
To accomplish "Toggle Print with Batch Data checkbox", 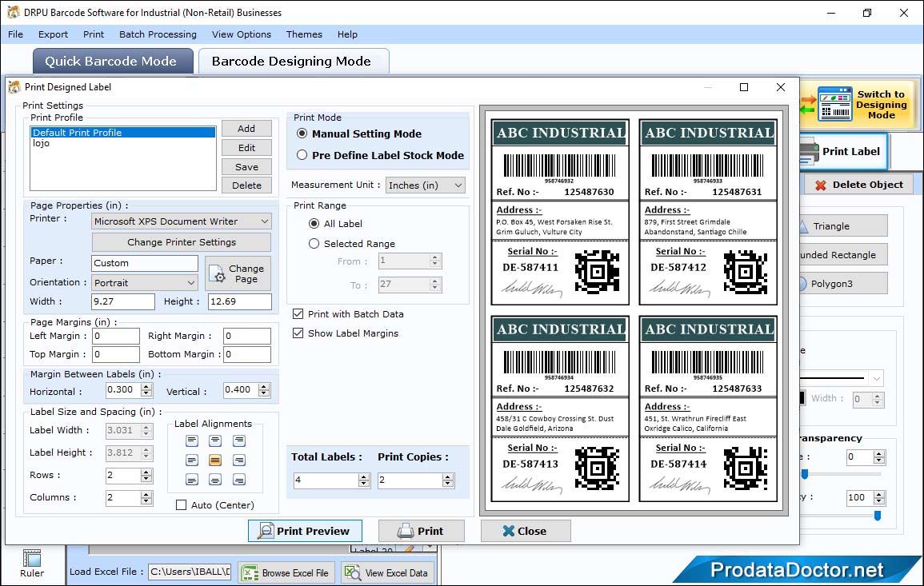I will [x=298, y=314].
